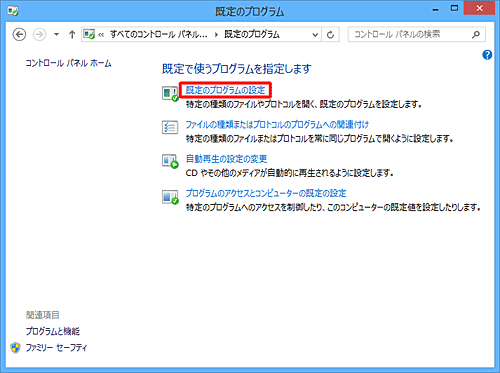Expand breadcrumb arrow after すべてのコントロール パネル
The height and width of the screenshot is (373, 500).
(216, 34)
